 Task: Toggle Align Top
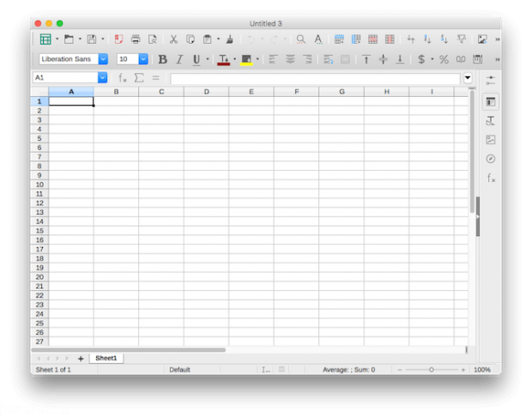(366, 59)
